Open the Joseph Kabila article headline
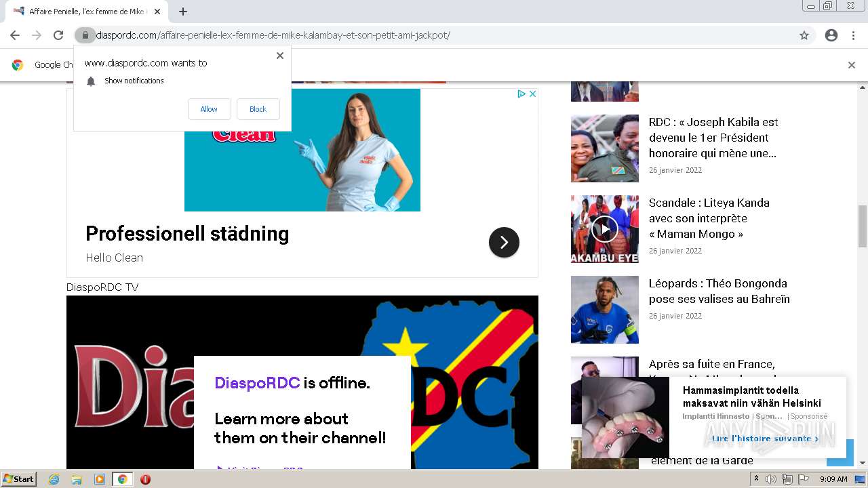The image size is (868, 488). tap(713, 138)
